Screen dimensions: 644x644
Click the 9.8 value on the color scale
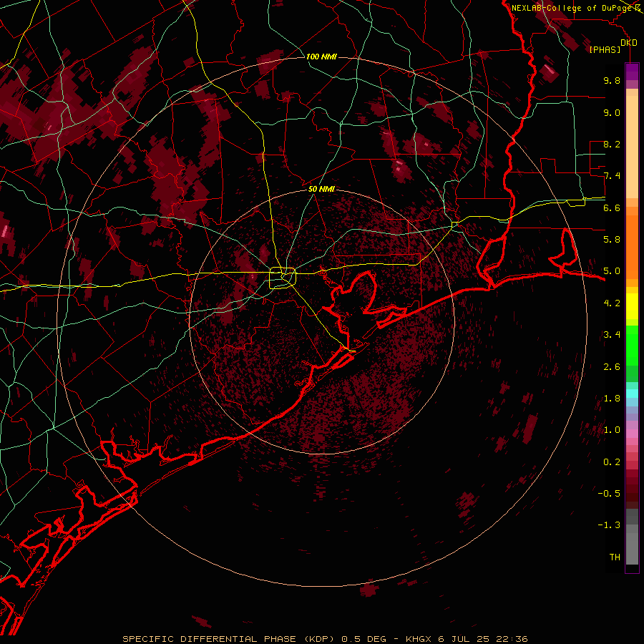[x=612, y=80]
